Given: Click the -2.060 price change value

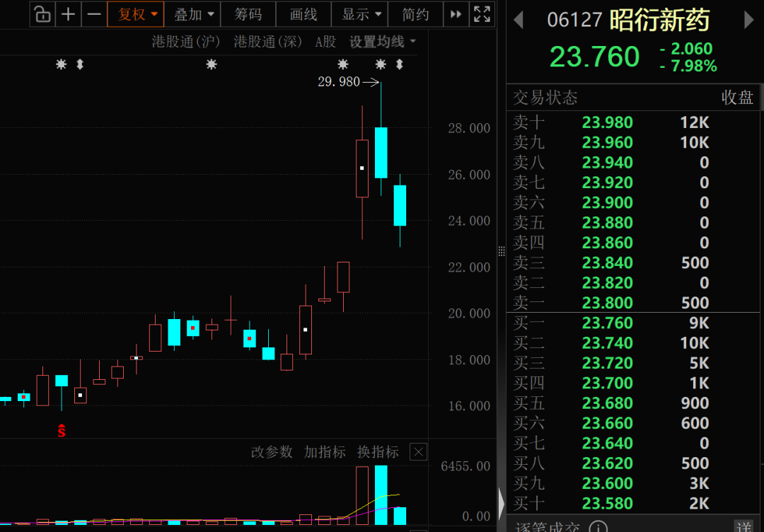Looking at the screenshot, I should click(686, 49).
